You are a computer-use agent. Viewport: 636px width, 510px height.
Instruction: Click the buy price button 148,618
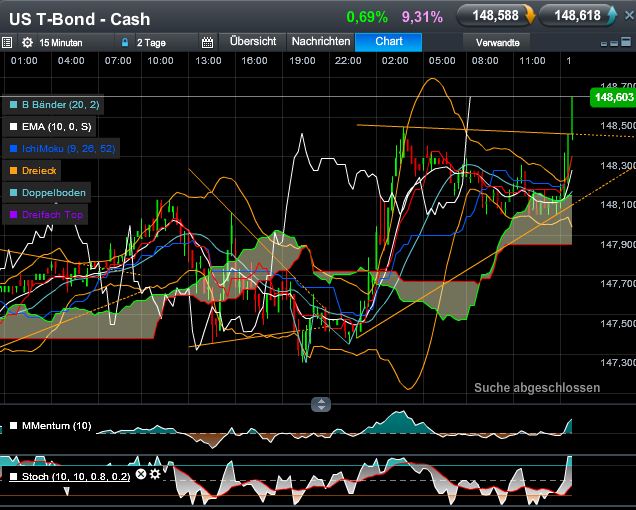[578, 15]
